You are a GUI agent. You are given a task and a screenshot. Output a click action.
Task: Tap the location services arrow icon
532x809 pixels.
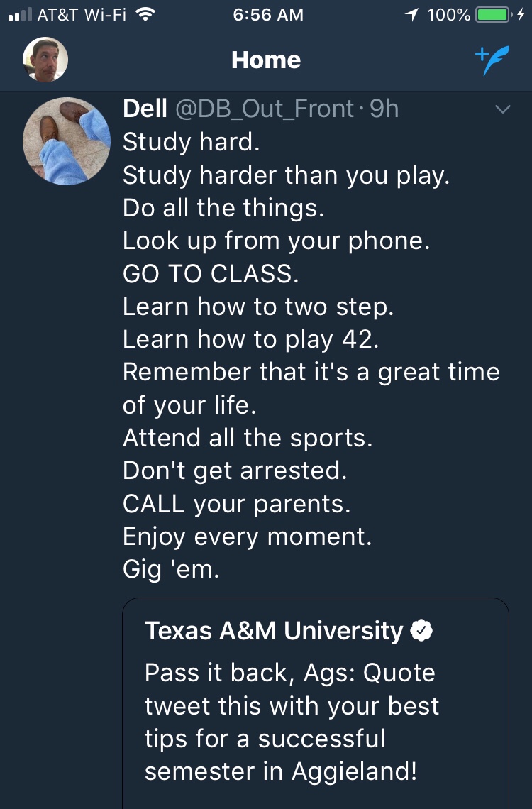pos(411,14)
